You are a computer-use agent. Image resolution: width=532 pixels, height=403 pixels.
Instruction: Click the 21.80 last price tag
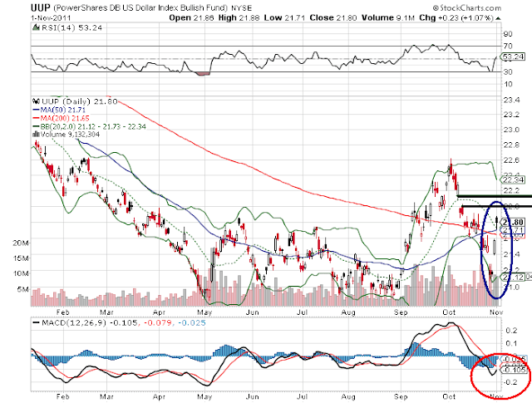[x=512, y=222]
